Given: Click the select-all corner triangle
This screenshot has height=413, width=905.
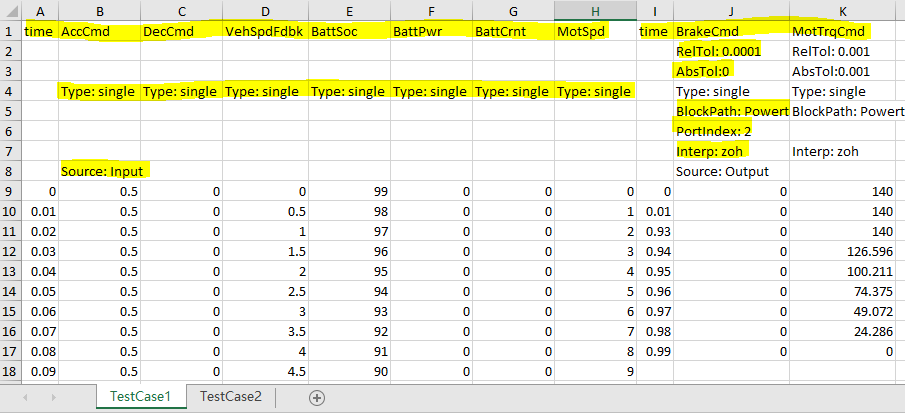Looking at the screenshot, I should (x=10, y=10).
